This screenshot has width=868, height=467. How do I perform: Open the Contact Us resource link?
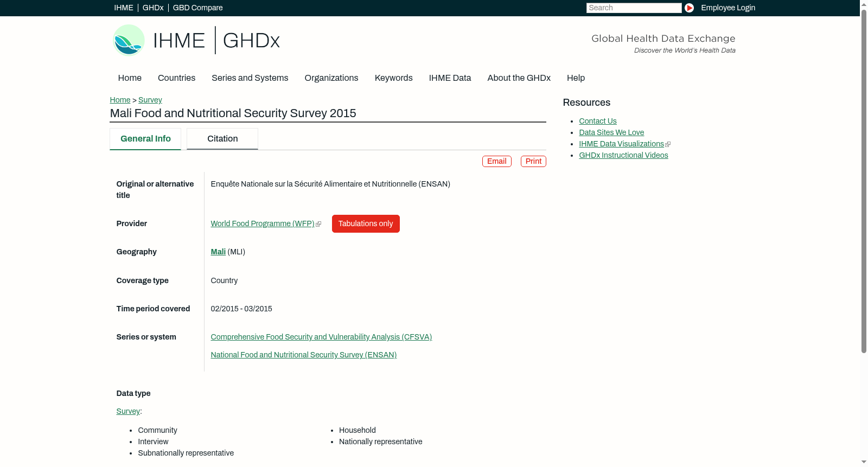coord(598,121)
